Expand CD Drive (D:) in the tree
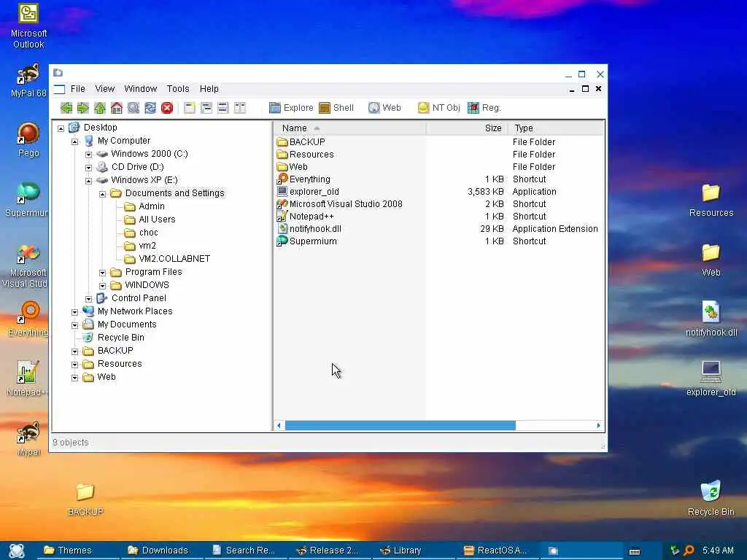747x560 pixels. click(88, 168)
